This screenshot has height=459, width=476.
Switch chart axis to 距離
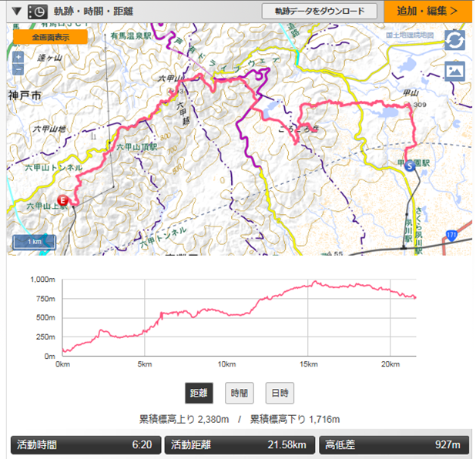[199, 393]
